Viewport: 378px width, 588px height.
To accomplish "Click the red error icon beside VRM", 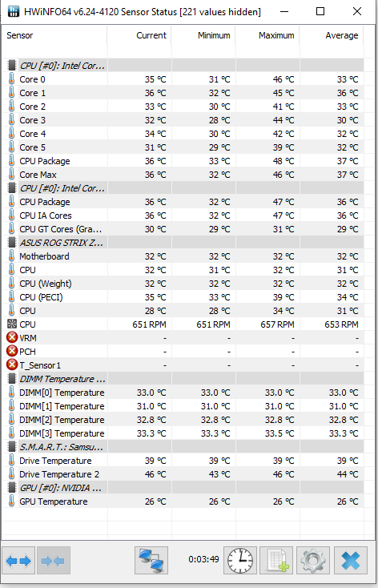I will point(12,338).
